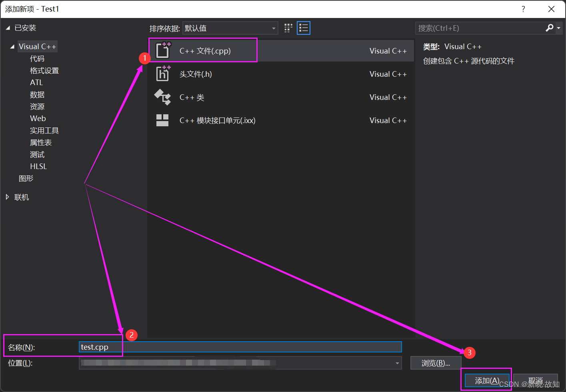This screenshot has width=566, height=392.
Task: Select the C++ 文件(.cpp) template icon
Action: (x=163, y=50)
